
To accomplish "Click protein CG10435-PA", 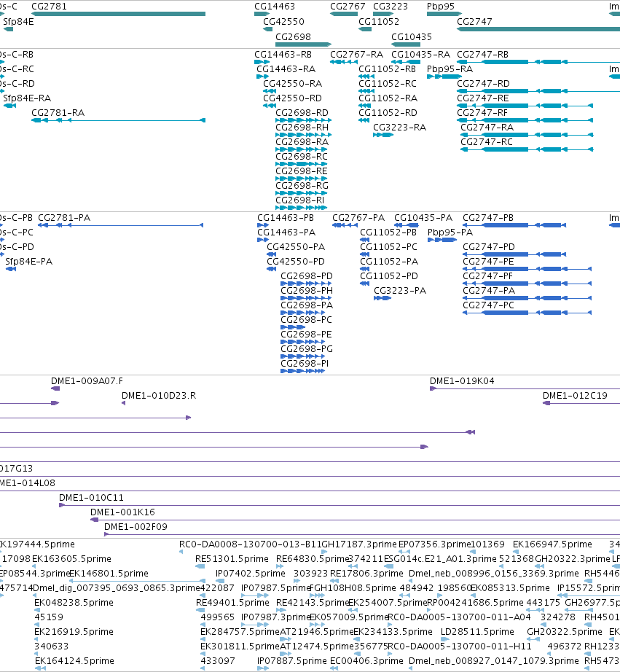I will [x=423, y=218].
